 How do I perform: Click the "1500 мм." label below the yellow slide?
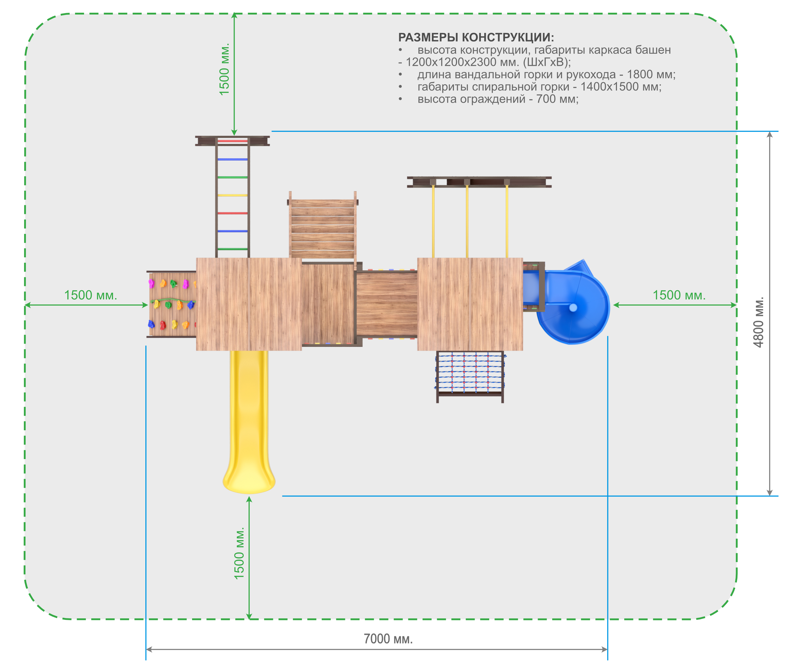(x=239, y=553)
